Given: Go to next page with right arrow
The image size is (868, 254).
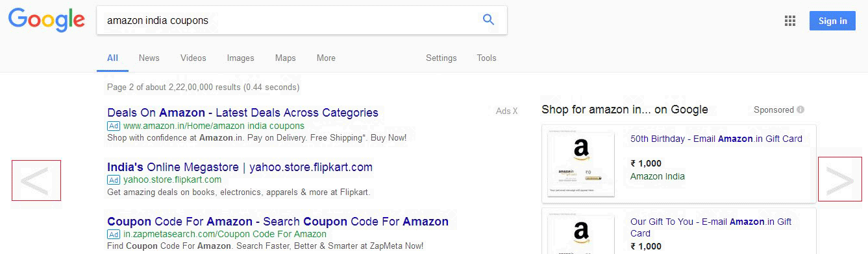Looking at the screenshot, I should click(x=840, y=179).
